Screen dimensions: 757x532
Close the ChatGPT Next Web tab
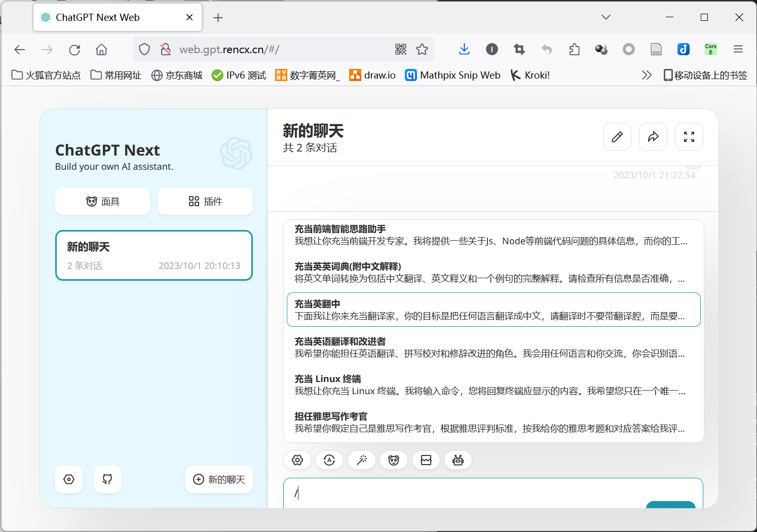pos(190,17)
